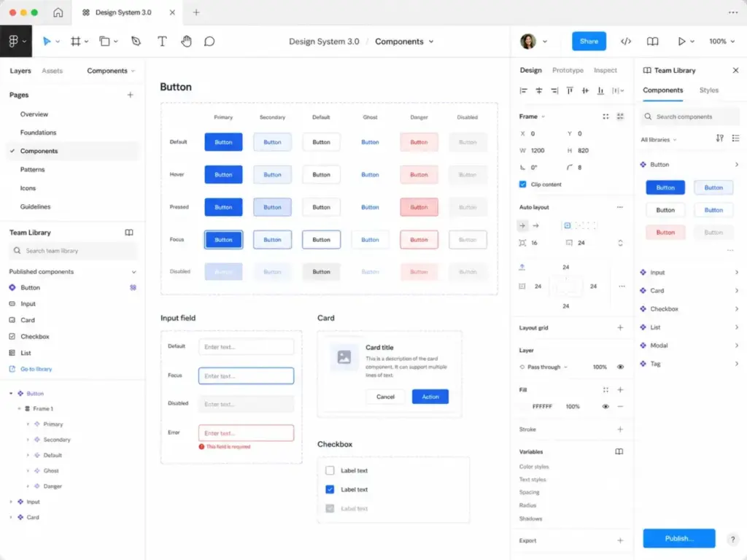Open Dev Mode code icon
The width and height of the screenshot is (747, 560).
[x=626, y=42]
